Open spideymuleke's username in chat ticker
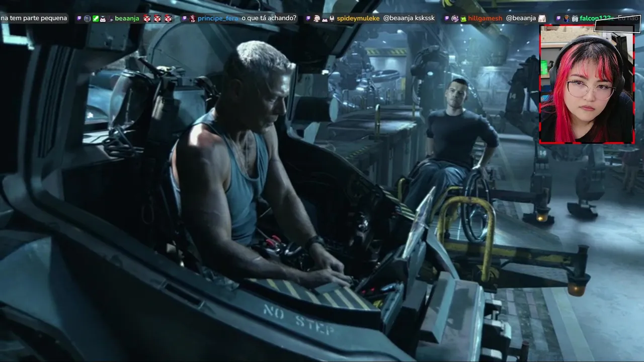 (x=358, y=19)
